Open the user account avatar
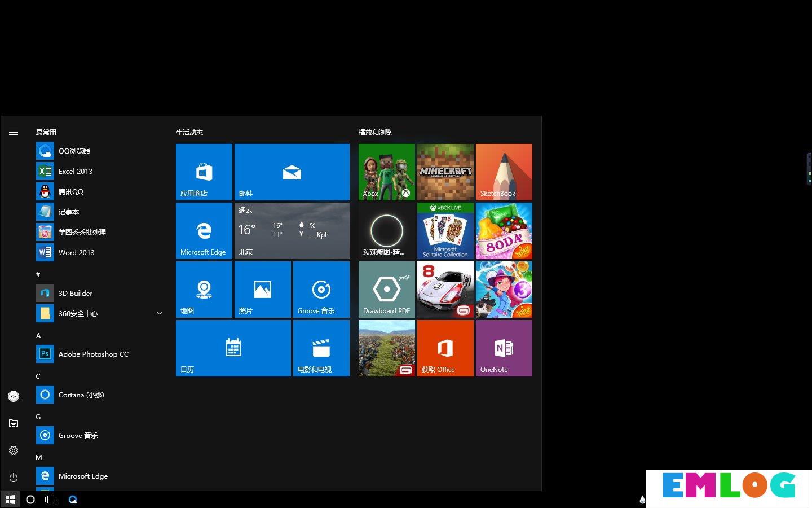This screenshot has width=812, height=508. click(x=14, y=396)
